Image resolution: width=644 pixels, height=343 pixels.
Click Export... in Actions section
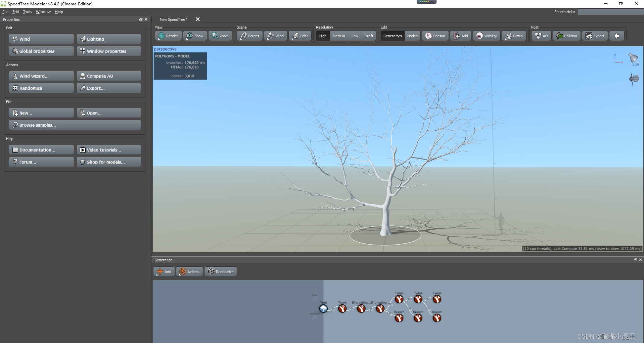click(x=109, y=88)
